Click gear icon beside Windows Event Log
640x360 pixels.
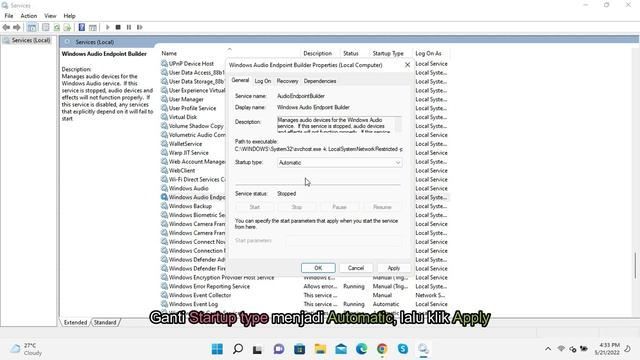[x=164, y=304]
